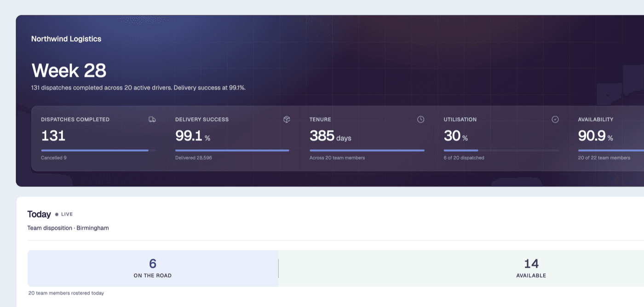Screen dimensions: 644x307
Task: Click the Week 28 heading
Action: tap(69, 70)
